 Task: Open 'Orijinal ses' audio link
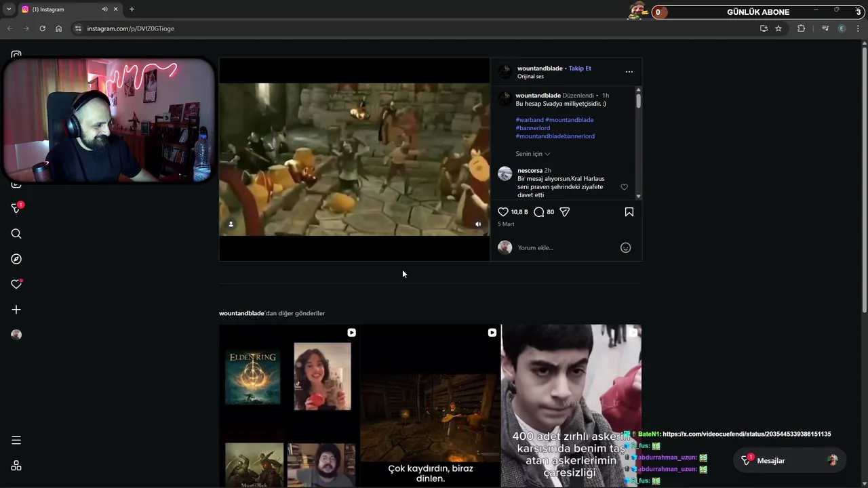(x=530, y=77)
